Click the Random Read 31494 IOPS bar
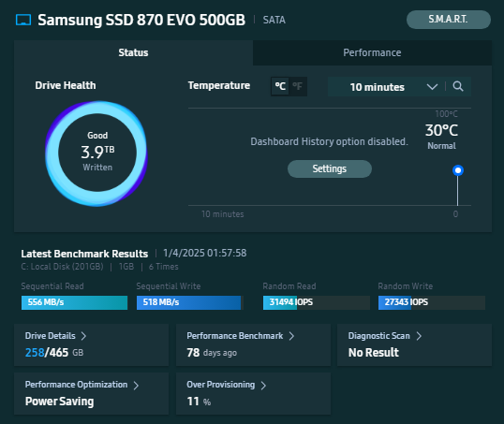This screenshot has width=504, height=424. [x=317, y=302]
